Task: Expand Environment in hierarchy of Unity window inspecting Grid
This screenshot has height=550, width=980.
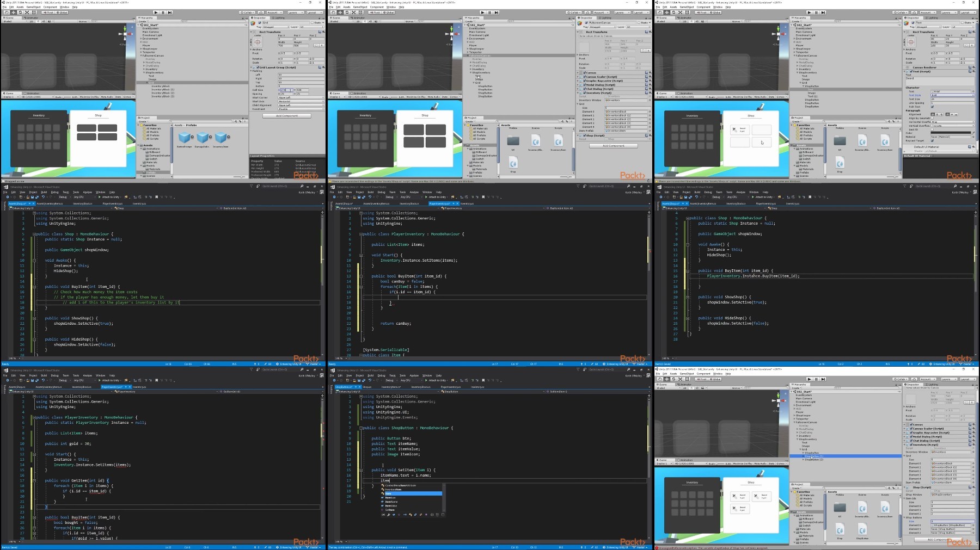Action: [x=141, y=39]
